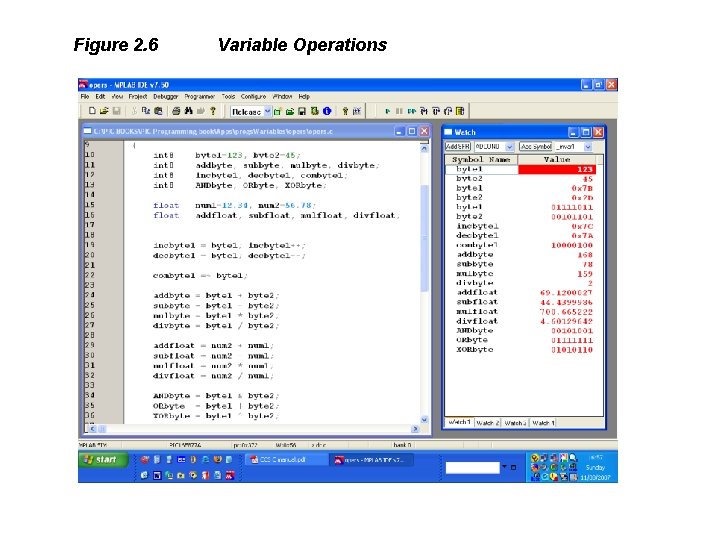This screenshot has height=540, width=720.
Task: Click the code editor scroll-down arrow
Action: 424,419
